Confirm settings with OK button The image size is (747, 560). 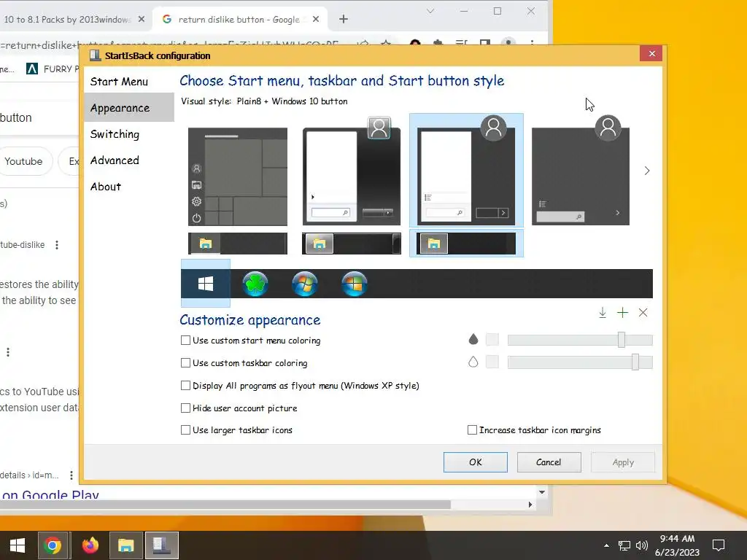(476, 462)
